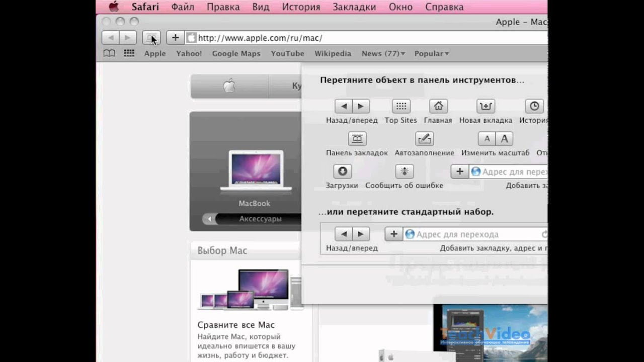Show all bookmarks via open book icon

109,53
